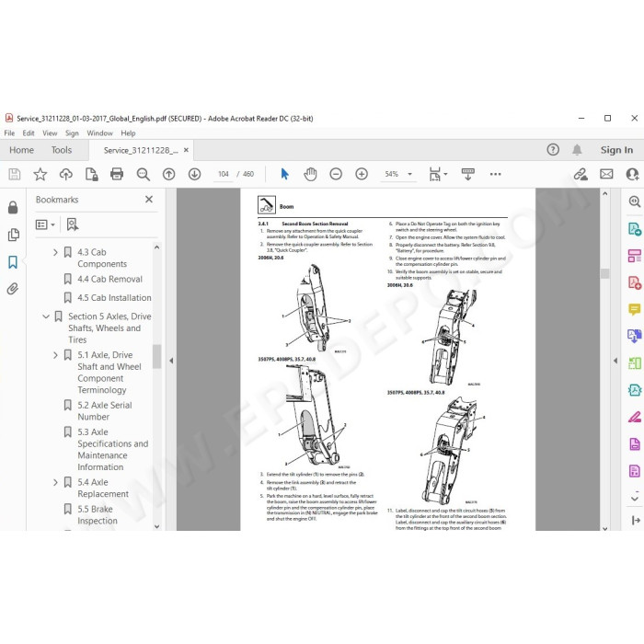Viewport: 644px width, 644px height.
Task: Find current bookmark icon
Action: coord(73,224)
